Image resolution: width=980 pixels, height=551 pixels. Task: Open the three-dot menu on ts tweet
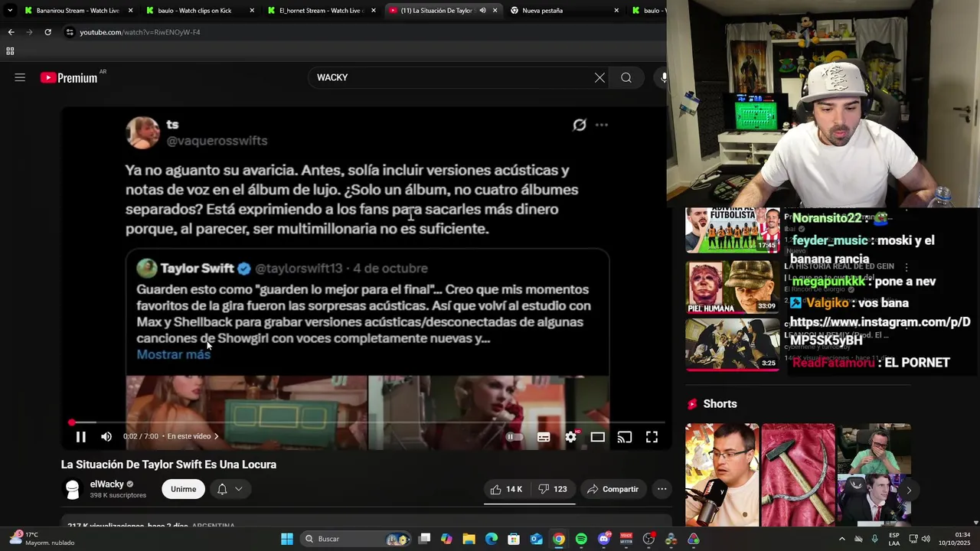tap(602, 125)
